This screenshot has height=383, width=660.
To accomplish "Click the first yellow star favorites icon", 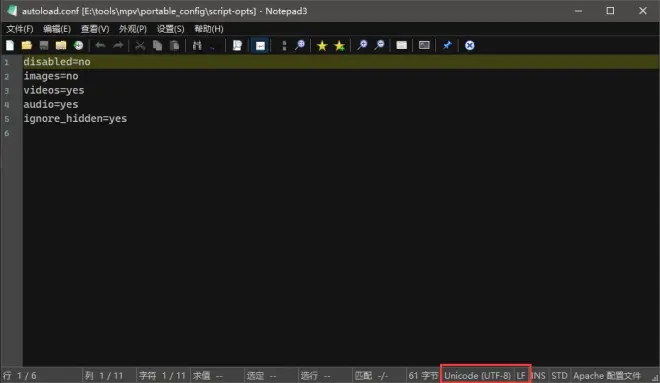I will click(x=322, y=45).
